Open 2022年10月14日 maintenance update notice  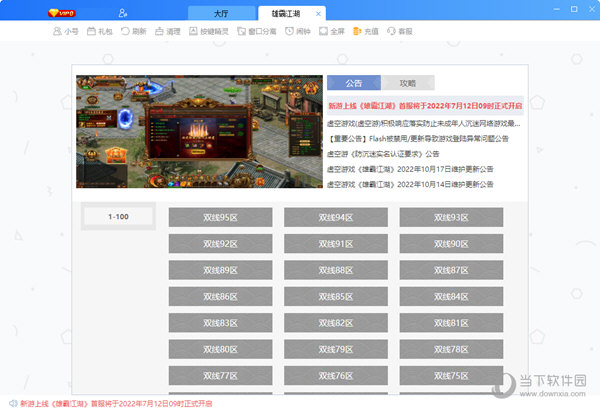[x=410, y=184]
